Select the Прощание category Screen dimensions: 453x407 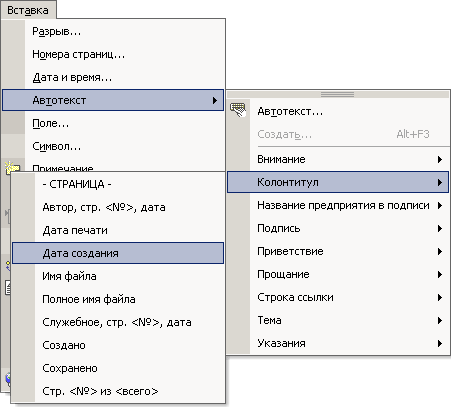pos(338,274)
